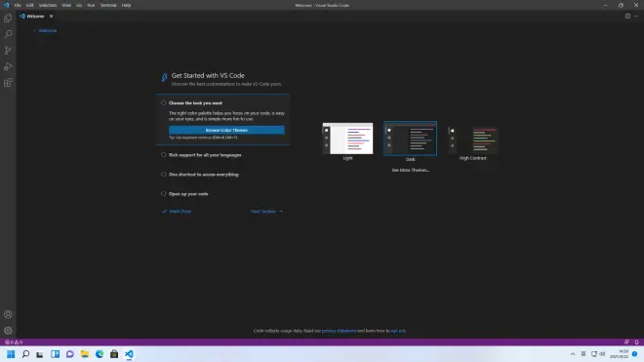
Task: Choose the Dark theme thumbnail
Action: coord(410,139)
